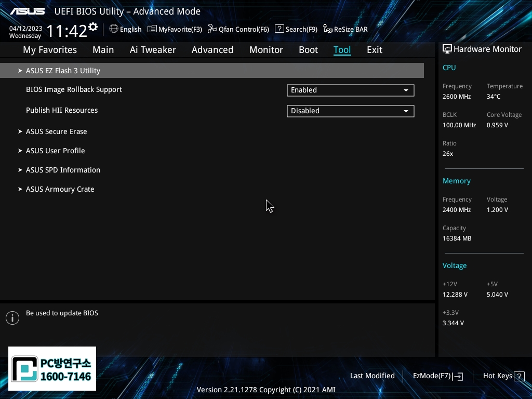Expand ASUS Armoury Crate arrow
Viewport: 532px width, 399px height.
point(20,189)
